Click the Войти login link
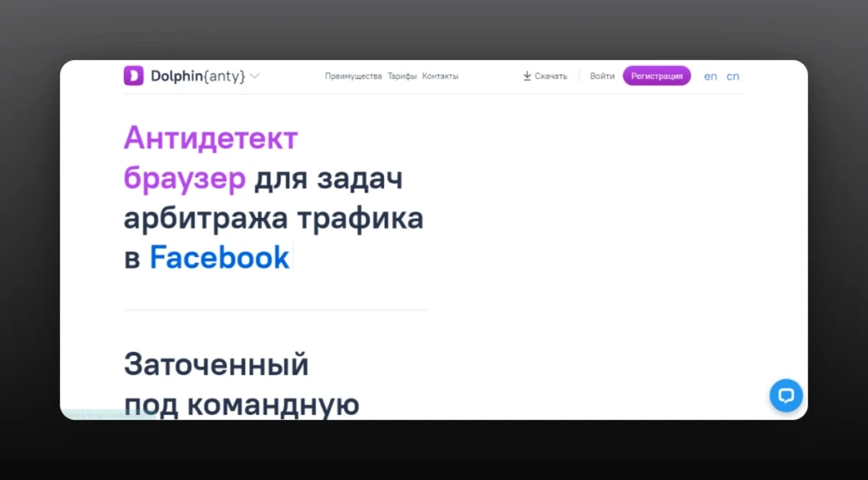Screen dimensions: 868x480 pos(602,76)
